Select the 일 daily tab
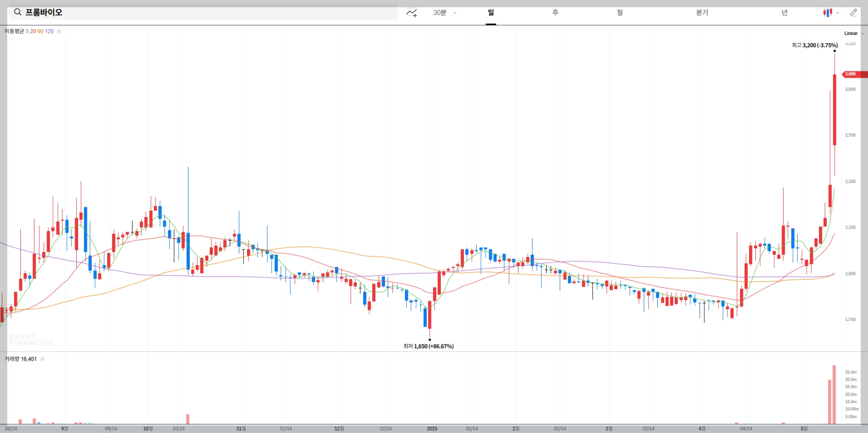Screen dimensions: 868x433 point(491,13)
